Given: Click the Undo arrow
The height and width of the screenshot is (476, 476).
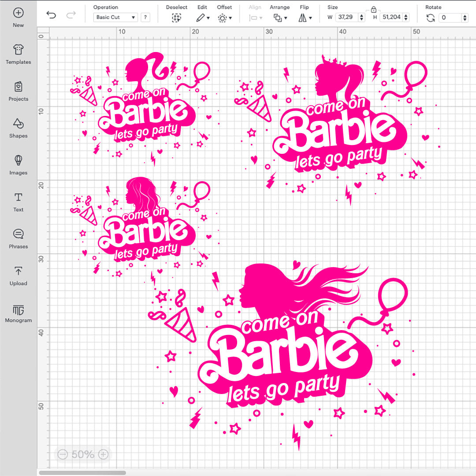Looking at the screenshot, I should pos(51,15).
